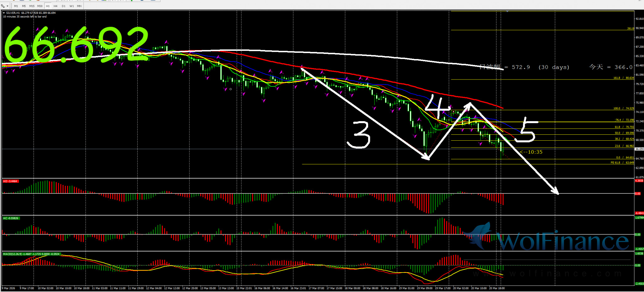The image size is (644, 292).
Task: Click the MACD(12,26,9) indicator label
Action: (x=31, y=254)
